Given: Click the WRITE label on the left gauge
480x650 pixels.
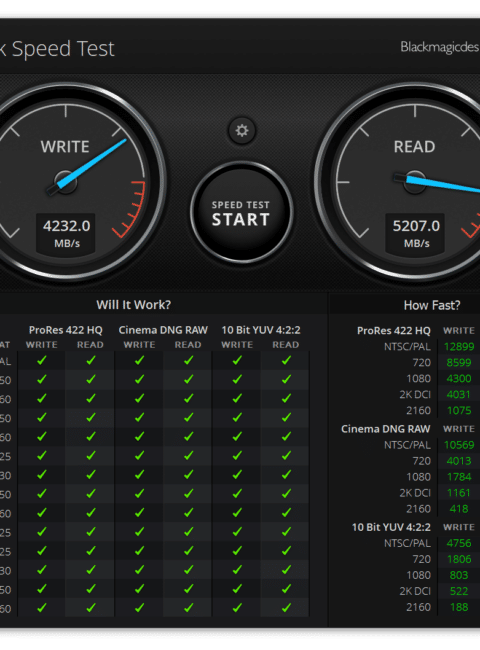Looking at the screenshot, I should [x=65, y=147].
